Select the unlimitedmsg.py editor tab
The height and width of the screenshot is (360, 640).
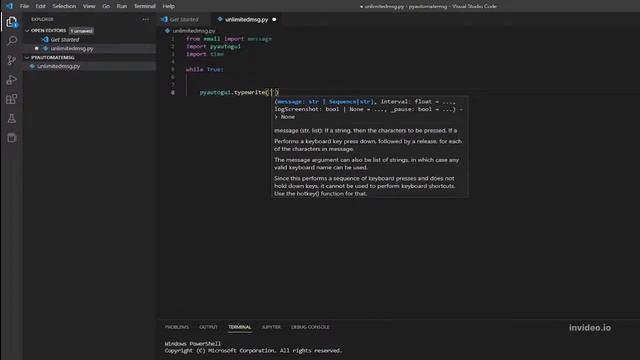pyautogui.click(x=246, y=19)
